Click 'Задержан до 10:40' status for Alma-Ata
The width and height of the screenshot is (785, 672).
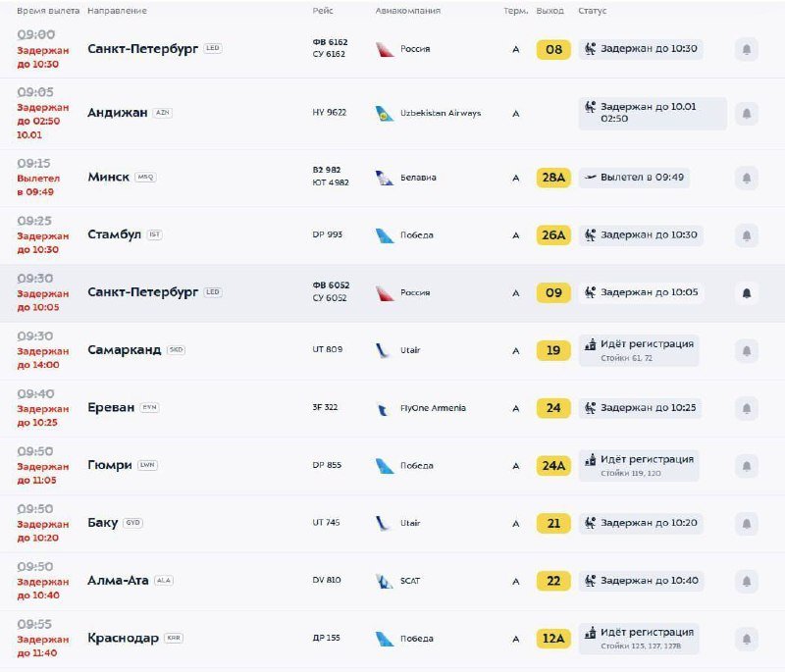point(649,581)
